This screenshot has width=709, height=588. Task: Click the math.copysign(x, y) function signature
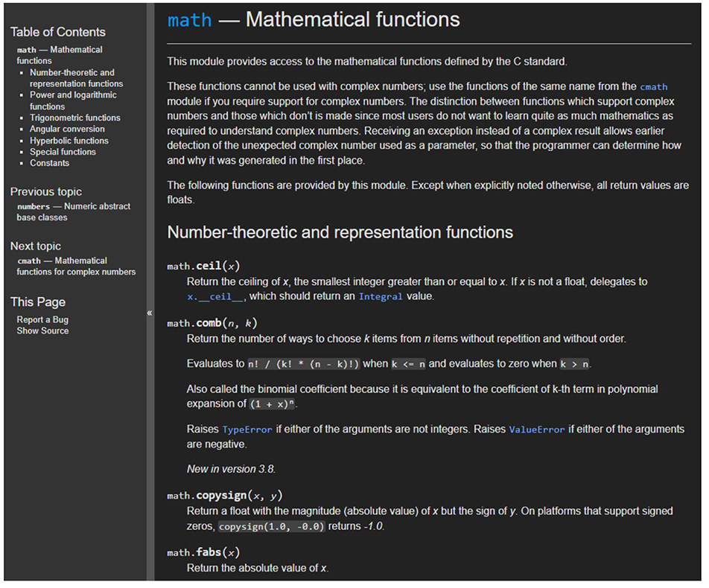[225, 496]
